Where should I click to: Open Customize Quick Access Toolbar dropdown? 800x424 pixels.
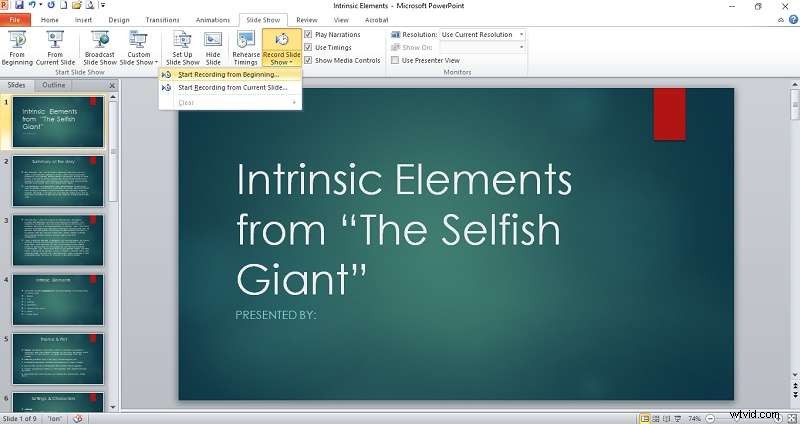pyautogui.click(x=103, y=5)
